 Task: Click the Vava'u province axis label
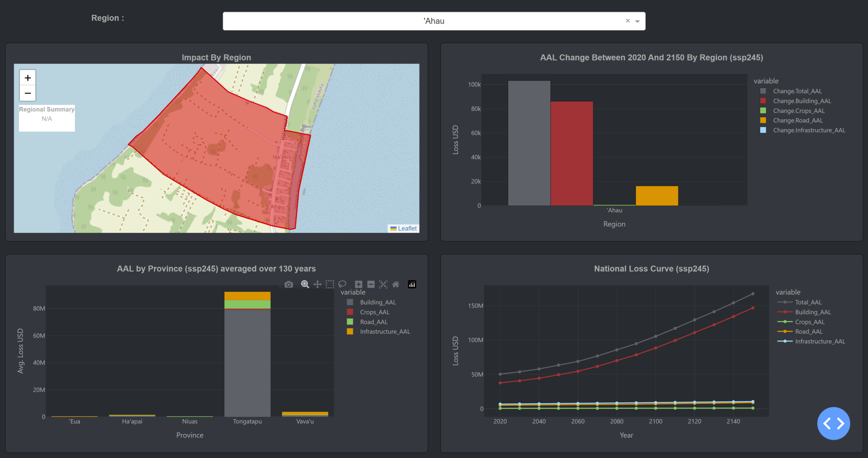pyautogui.click(x=305, y=421)
